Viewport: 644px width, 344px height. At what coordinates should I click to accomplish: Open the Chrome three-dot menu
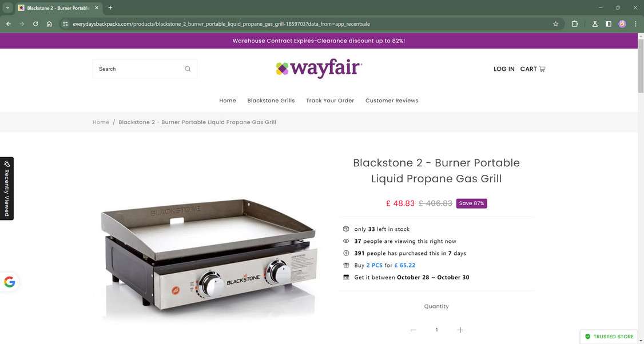coord(635,24)
